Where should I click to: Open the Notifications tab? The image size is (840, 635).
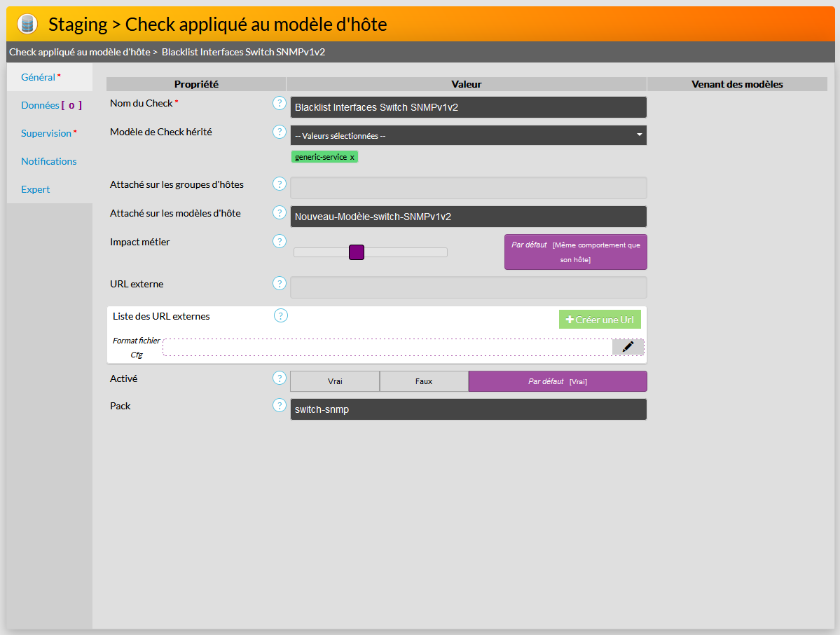[49, 161]
